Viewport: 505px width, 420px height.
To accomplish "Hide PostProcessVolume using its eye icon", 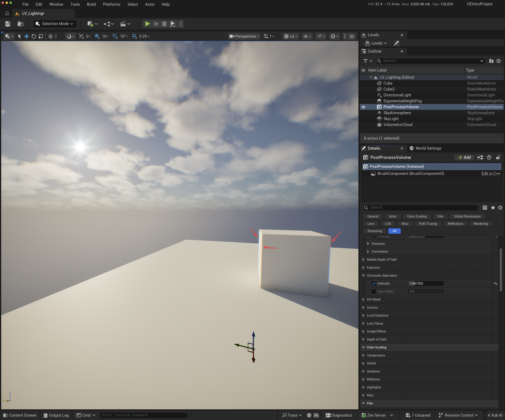I will (x=363, y=107).
